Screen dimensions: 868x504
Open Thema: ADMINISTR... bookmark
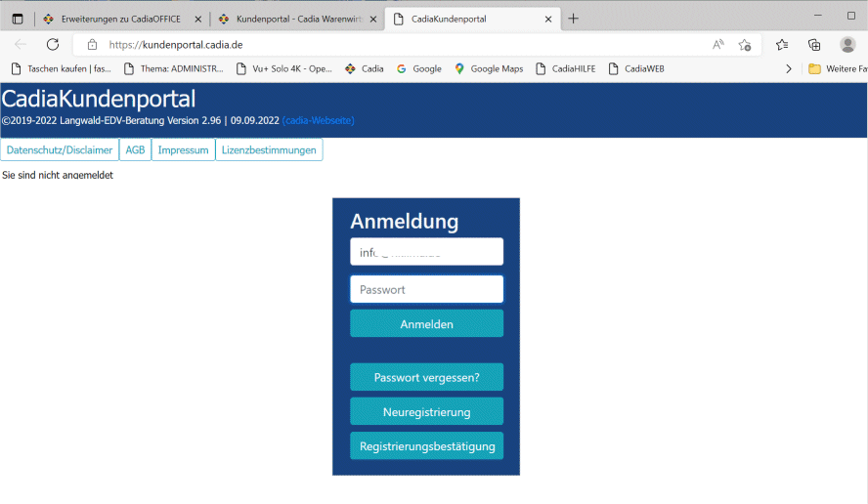[x=173, y=68]
